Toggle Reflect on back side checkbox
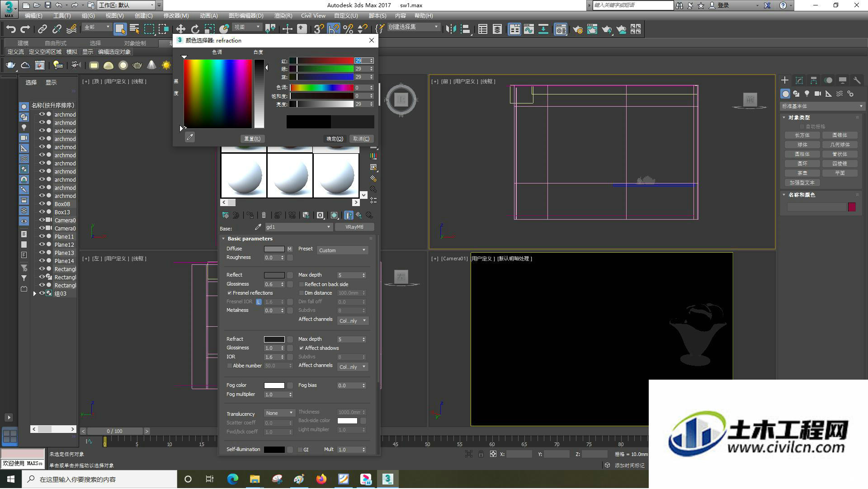The image size is (868, 489). [x=302, y=284]
